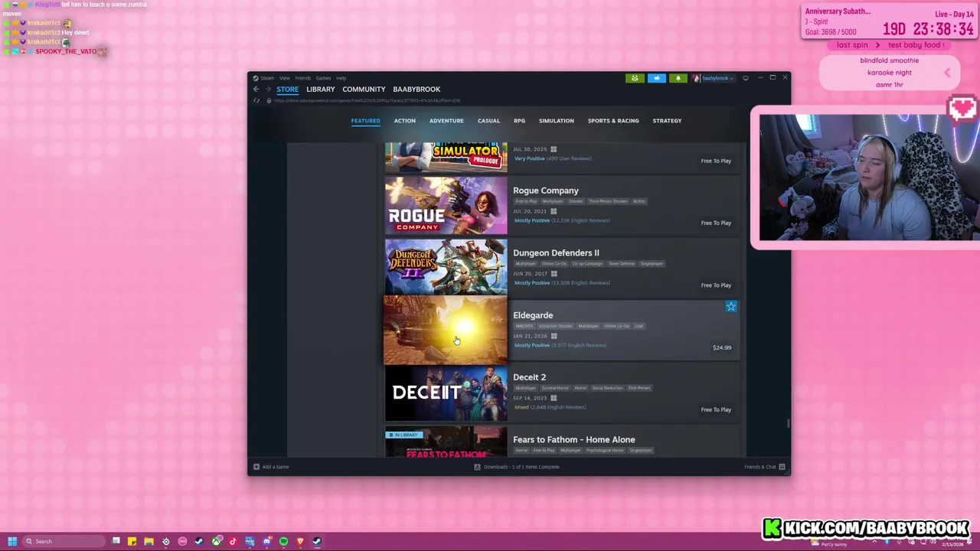This screenshot has width=980, height=551.
Task: Click the Windows taskbar Search box
Action: tap(63, 541)
